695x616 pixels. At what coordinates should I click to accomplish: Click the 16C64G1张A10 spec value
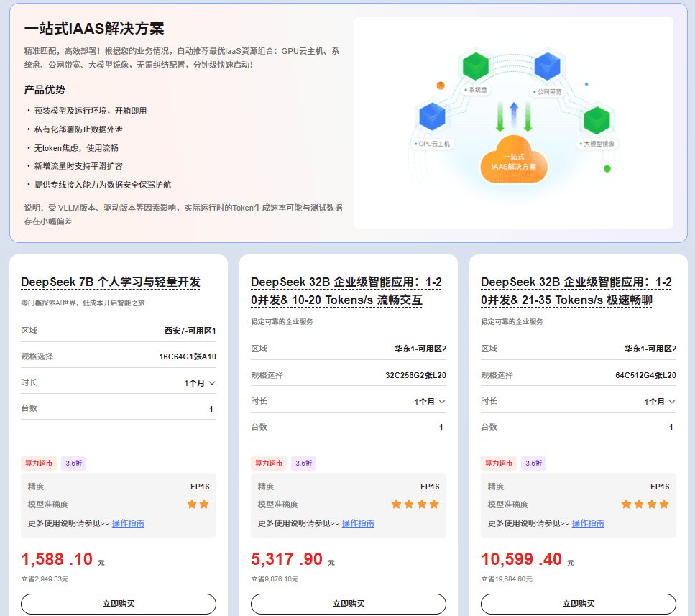pyautogui.click(x=188, y=357)
